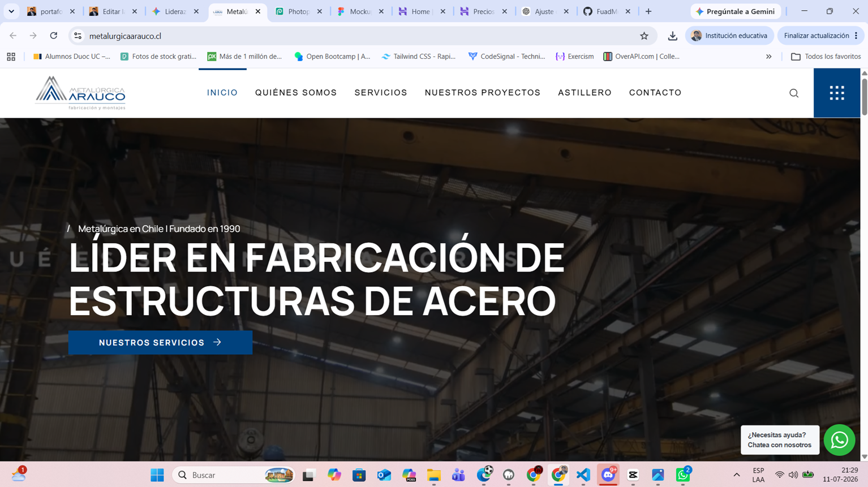This screenshot has height=487, width=868.
Task: Expand the hidden bookmarks chevron
Action: (x=768, y=57)
